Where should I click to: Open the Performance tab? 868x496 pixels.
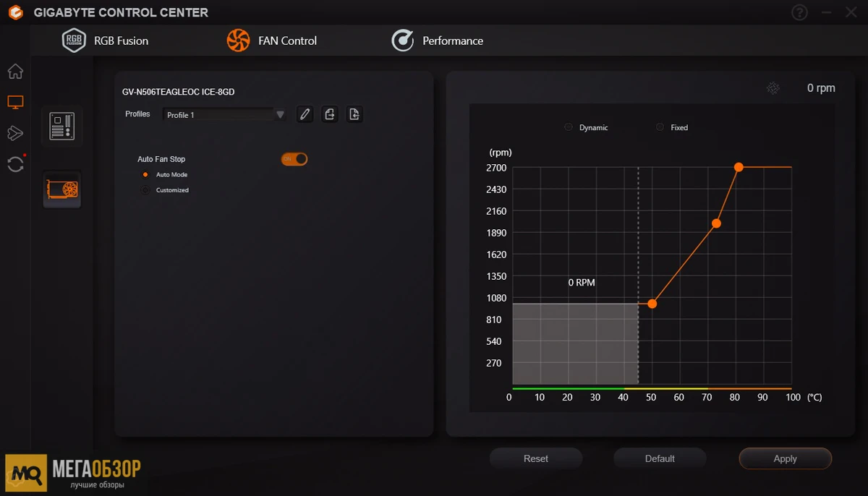pyautogui.click(x=438, y=40)
